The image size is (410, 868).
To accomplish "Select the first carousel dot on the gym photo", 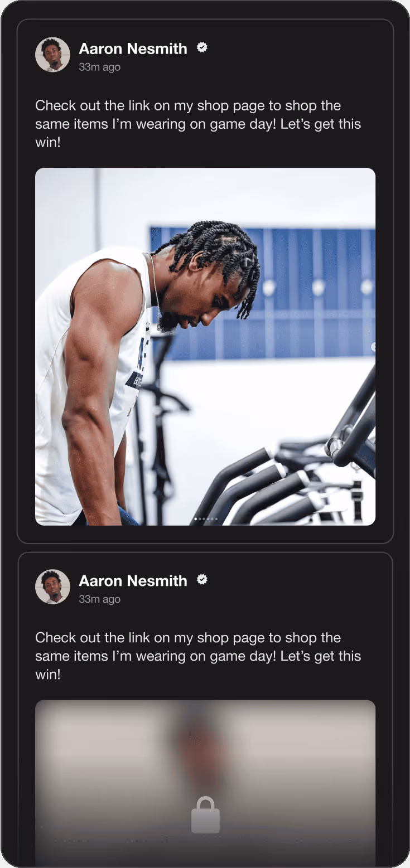I will point(195,519).
